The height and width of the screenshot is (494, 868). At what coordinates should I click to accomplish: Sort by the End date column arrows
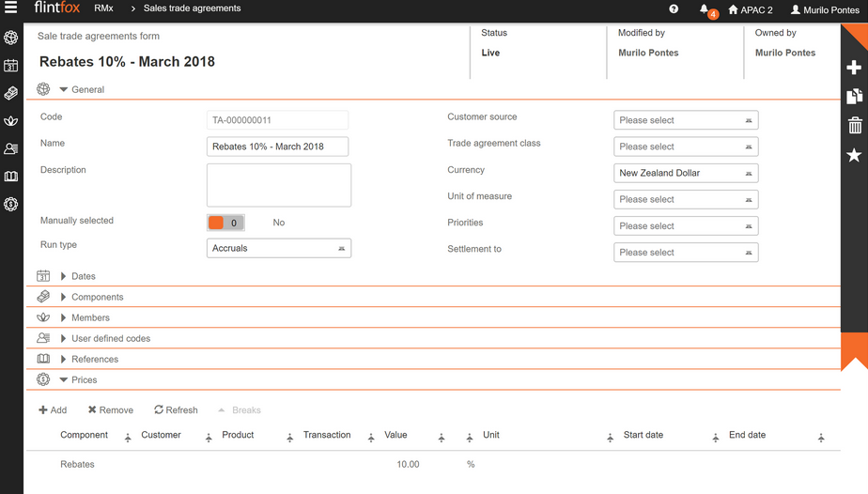[x=821, y=438]
